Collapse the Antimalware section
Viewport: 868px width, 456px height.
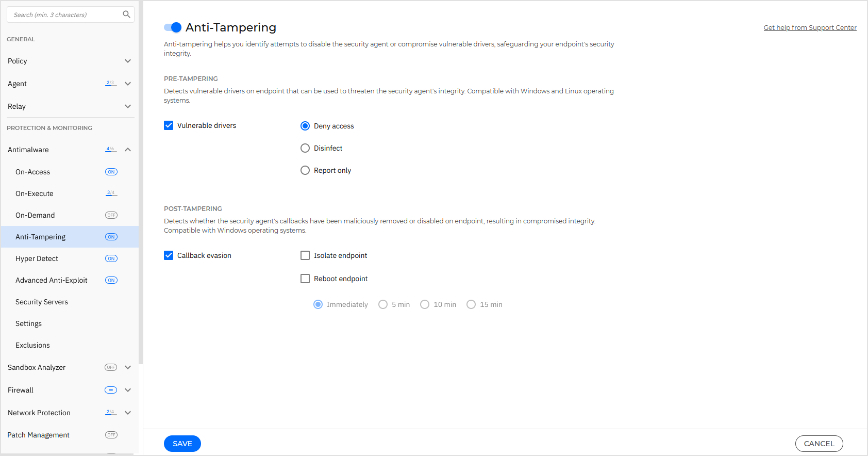128,149
